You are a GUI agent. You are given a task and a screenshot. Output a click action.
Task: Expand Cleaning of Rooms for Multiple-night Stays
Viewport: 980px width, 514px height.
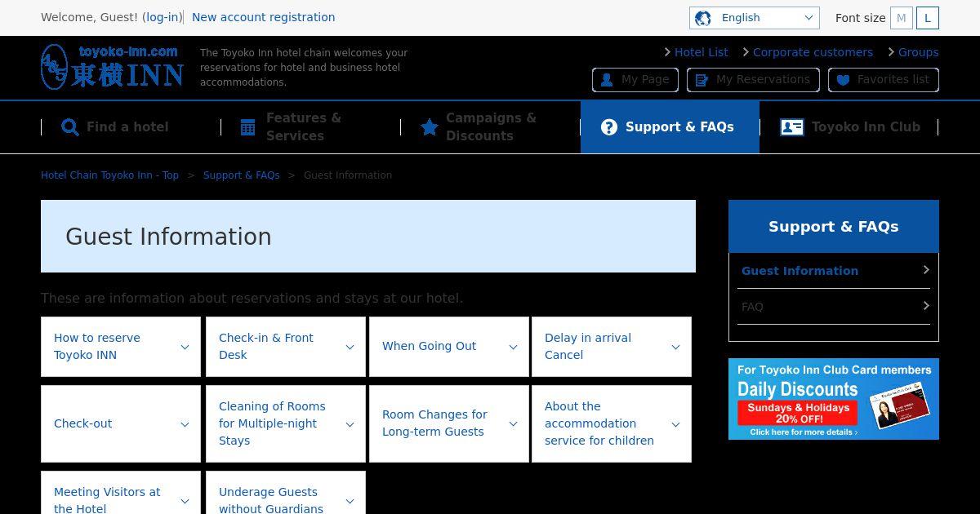(x=286, y=424)
